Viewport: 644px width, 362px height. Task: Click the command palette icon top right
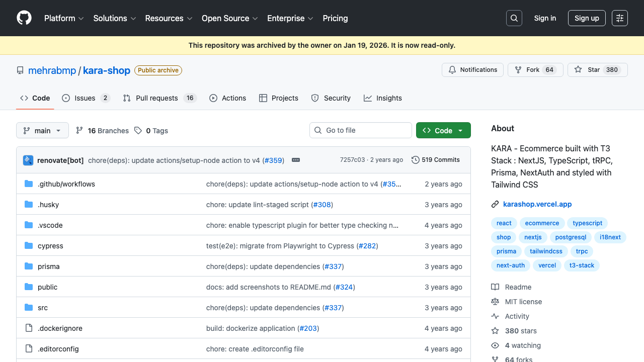pyautogui.click(x=619, y=18)
